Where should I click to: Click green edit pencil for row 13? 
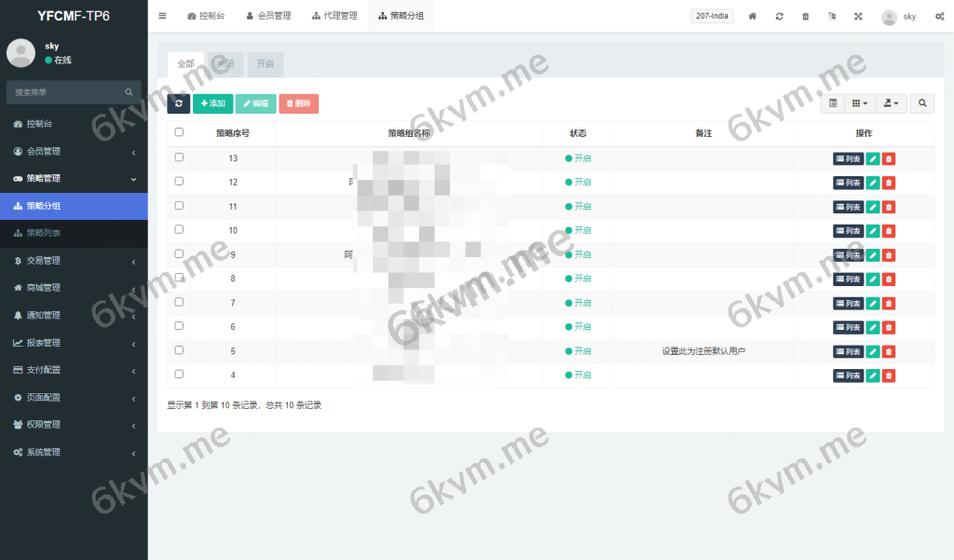[x=873, y=158]
